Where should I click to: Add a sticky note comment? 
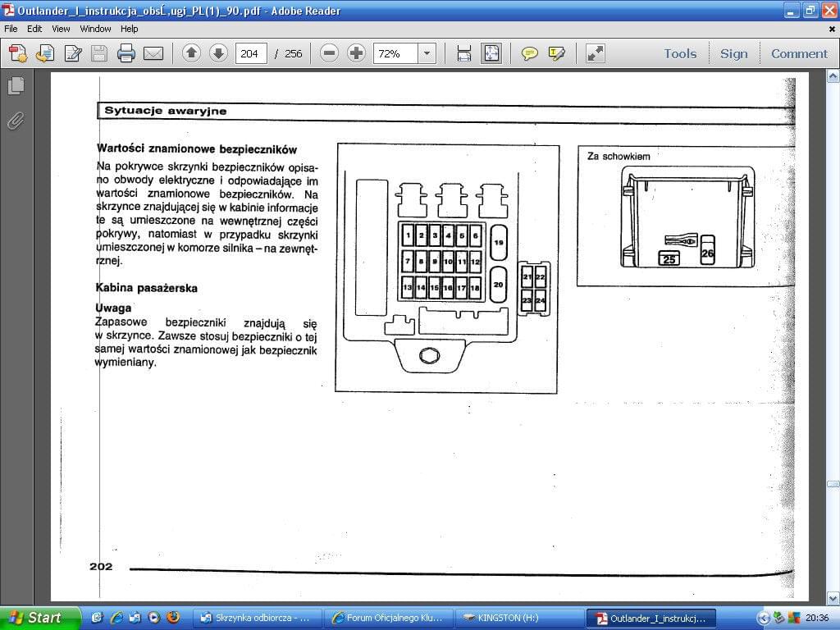(x=529, y=53)
